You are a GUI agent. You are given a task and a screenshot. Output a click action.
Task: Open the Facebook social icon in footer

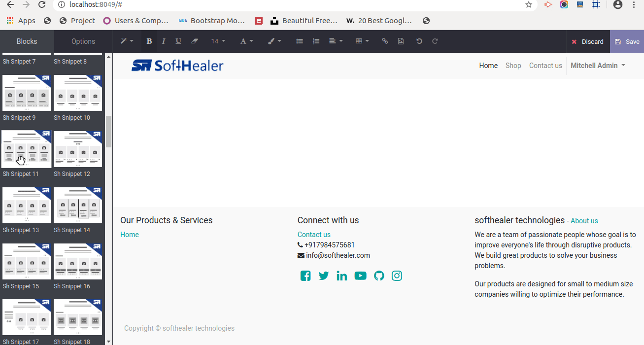click(x=305, y=276)
